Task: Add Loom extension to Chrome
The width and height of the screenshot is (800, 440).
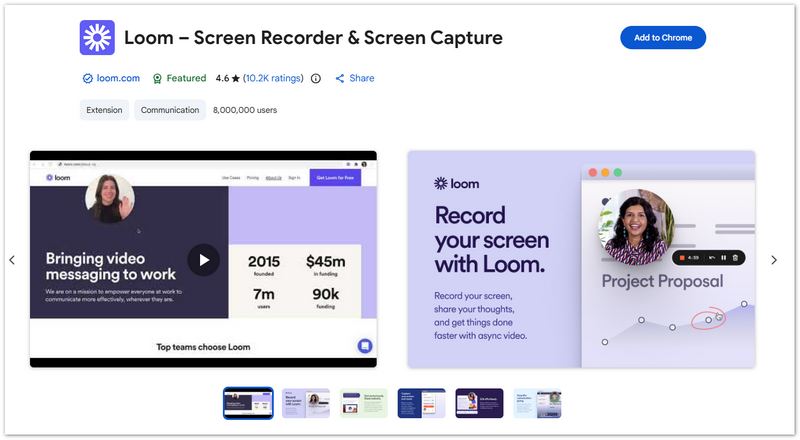Action: click(663, 38)
